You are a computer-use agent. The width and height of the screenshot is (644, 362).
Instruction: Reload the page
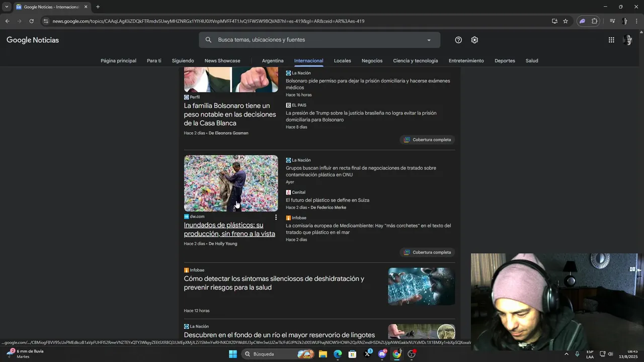pos(31,21)
